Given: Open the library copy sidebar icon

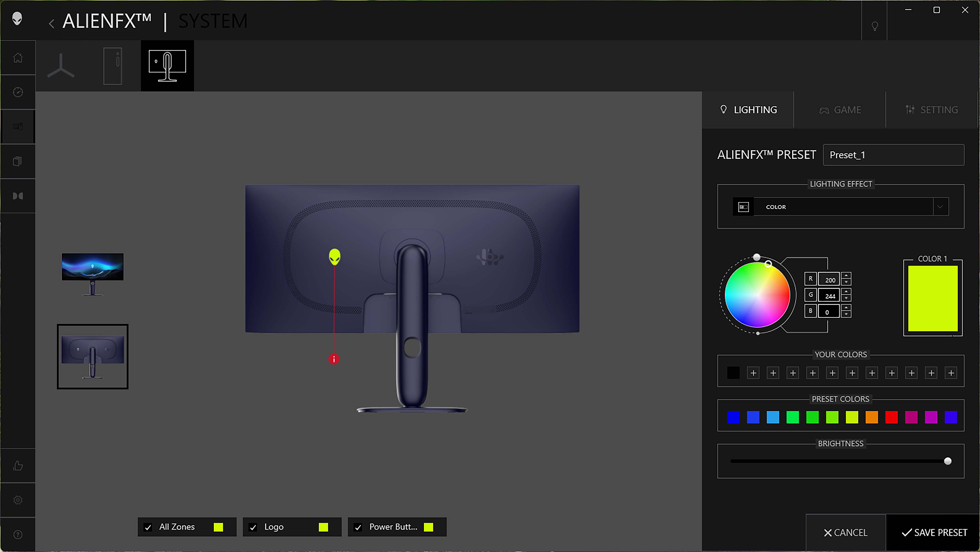Looking at the screenshot, I should pyautogui.click(x=18, y=162).
